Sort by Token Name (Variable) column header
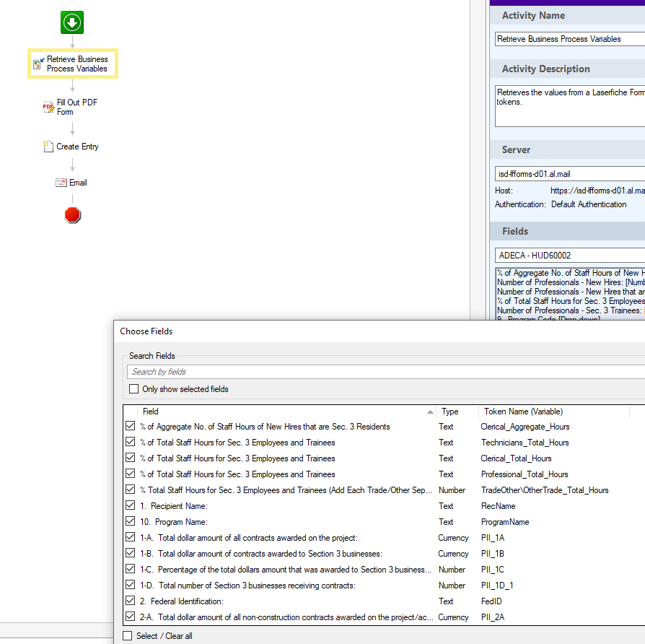The image size is (645, 644). [x=523, y=412]
